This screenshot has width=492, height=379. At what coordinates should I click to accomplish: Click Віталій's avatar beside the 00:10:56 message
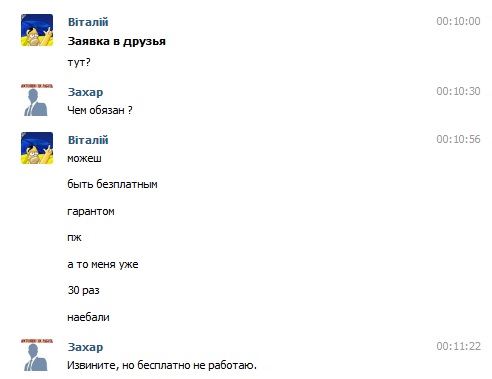(x=37, y=148)
